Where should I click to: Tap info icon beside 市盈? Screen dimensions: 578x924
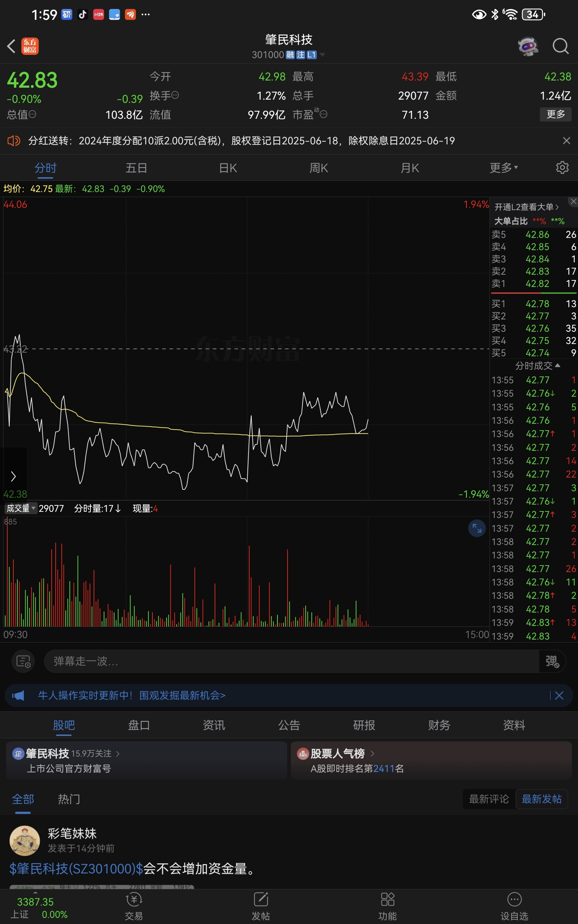pos(323,114)
